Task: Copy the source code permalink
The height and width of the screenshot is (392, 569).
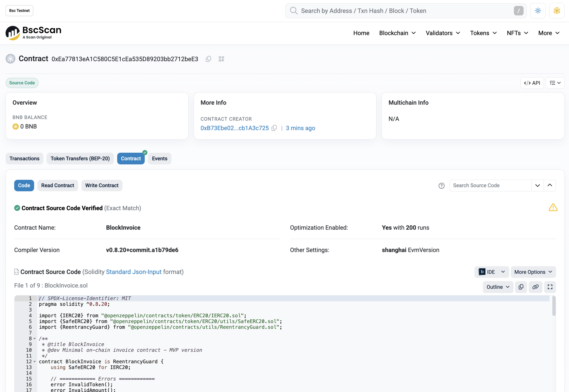Action: [x=535, y=287]
